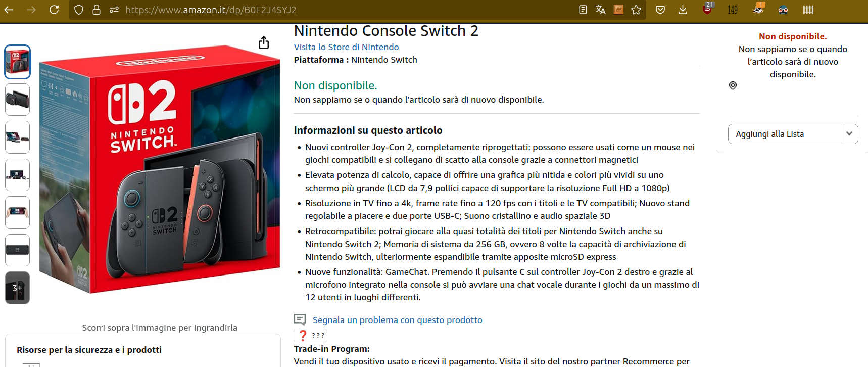Click the delivery location pin icon
This screenshot has width=868, height=367.
(733, 85)
